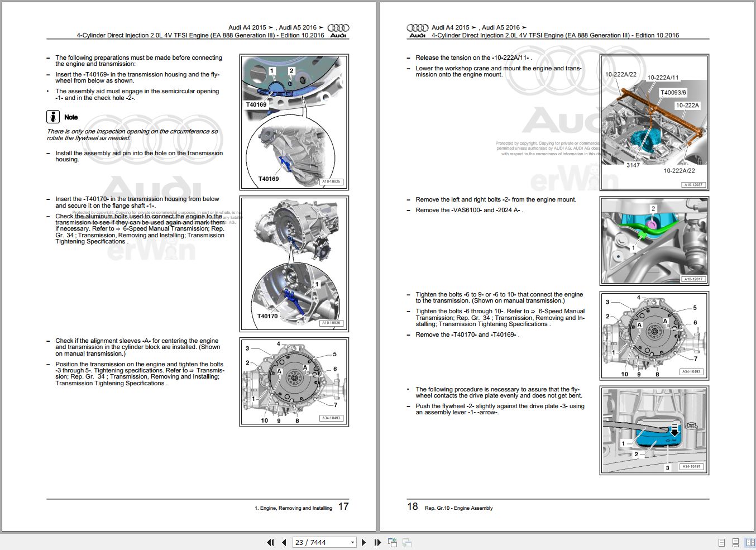Go to the first page of the document
This screenshot has height=550, width=756.
point(271,542)
